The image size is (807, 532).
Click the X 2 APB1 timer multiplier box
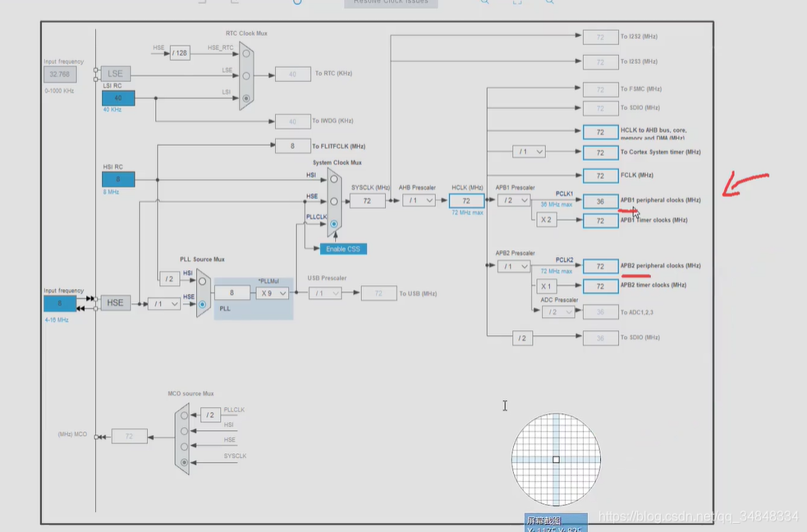(x=546, y=220)
